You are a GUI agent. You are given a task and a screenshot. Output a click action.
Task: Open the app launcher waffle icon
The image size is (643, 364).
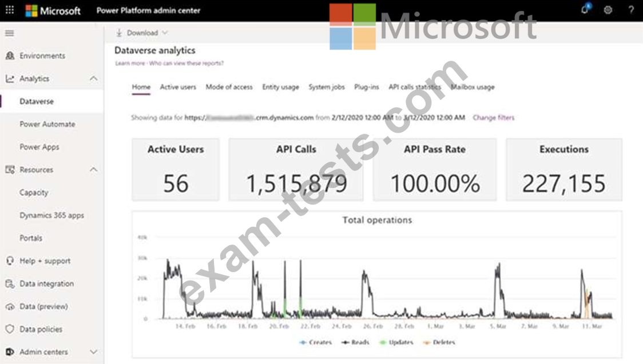10,10
